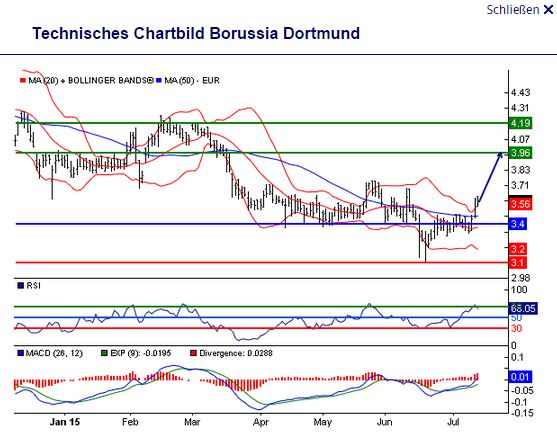The image size is (557, 437).
Task: Click the EXP (9): -0.0195 legend label
Action: [141, 354]
